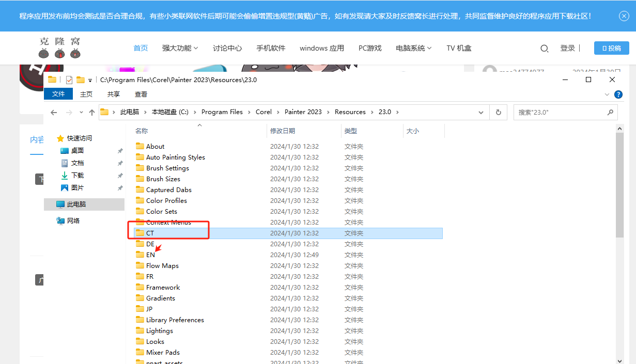Click the Flow Maps folder icon
Image resolution: width=636 pixels, height=364 pixels.
(x=140, y=265)
